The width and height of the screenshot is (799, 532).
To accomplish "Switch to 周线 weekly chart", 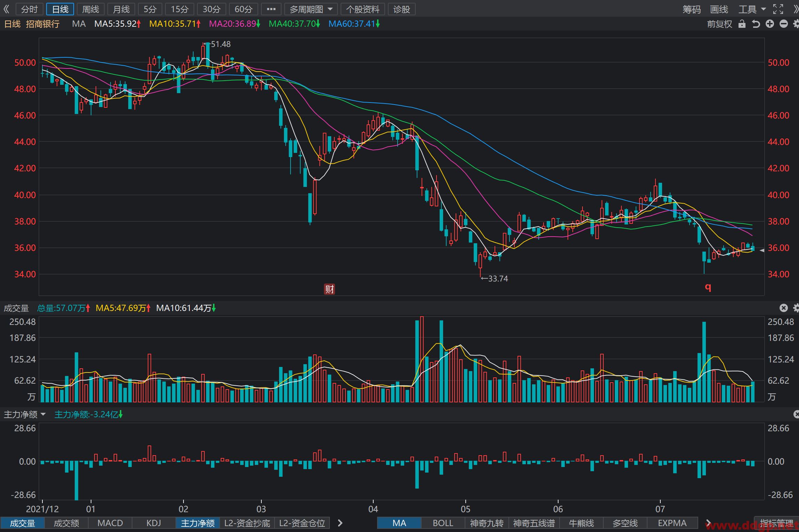I will pyautogui.click(x=91, y=9).
